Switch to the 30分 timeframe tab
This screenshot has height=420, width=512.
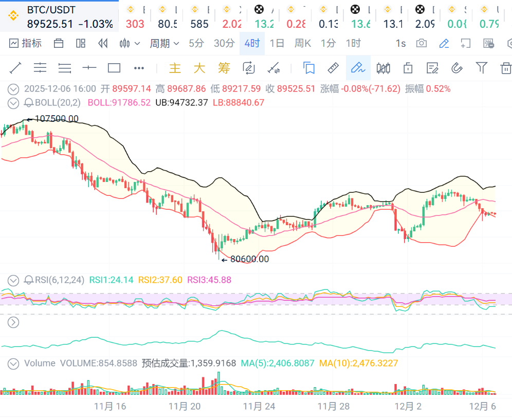point(224,43)
